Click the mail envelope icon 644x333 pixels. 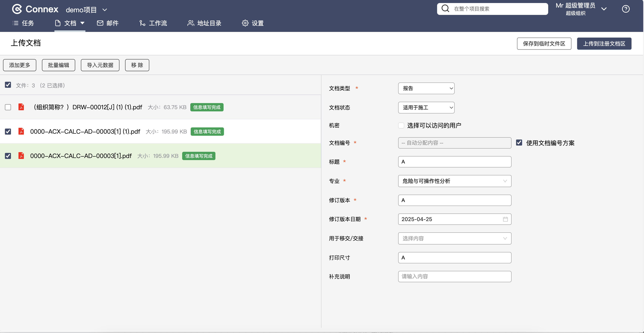(100, 23)
